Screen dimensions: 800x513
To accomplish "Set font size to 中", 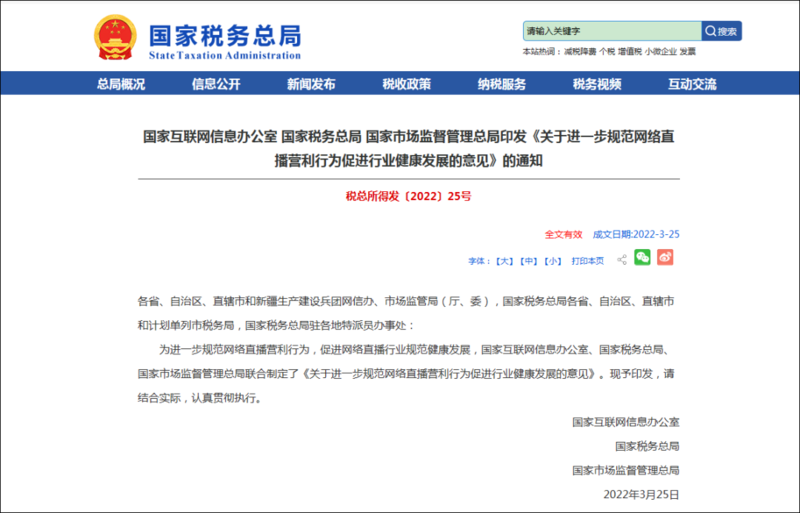I will pos(529,261).
